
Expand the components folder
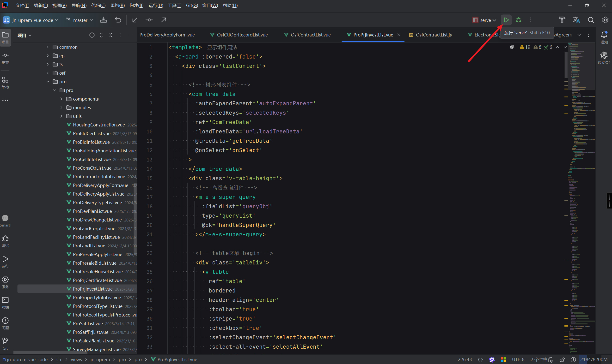[61, 99]
